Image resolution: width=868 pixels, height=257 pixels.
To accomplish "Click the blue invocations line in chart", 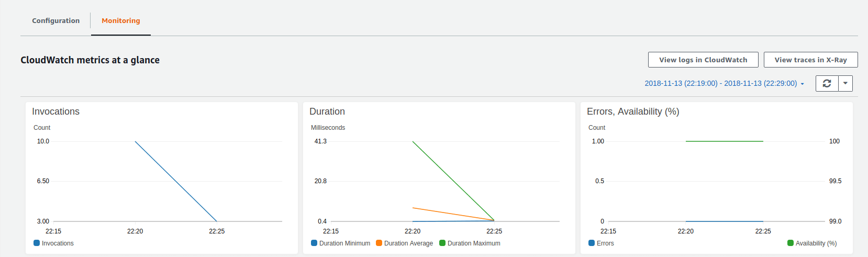I will [176, 181].
